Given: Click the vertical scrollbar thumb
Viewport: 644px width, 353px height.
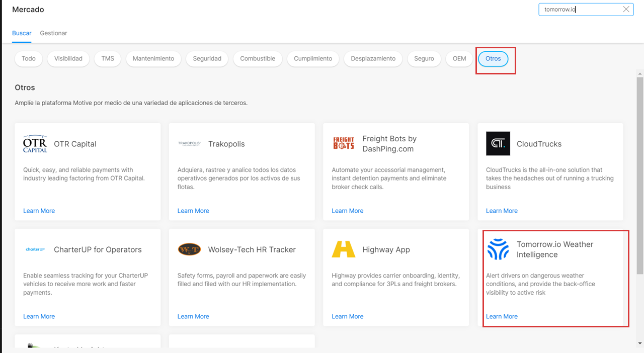Looking at the screenshot, I should pyautogui.click(x=640, y=175).
